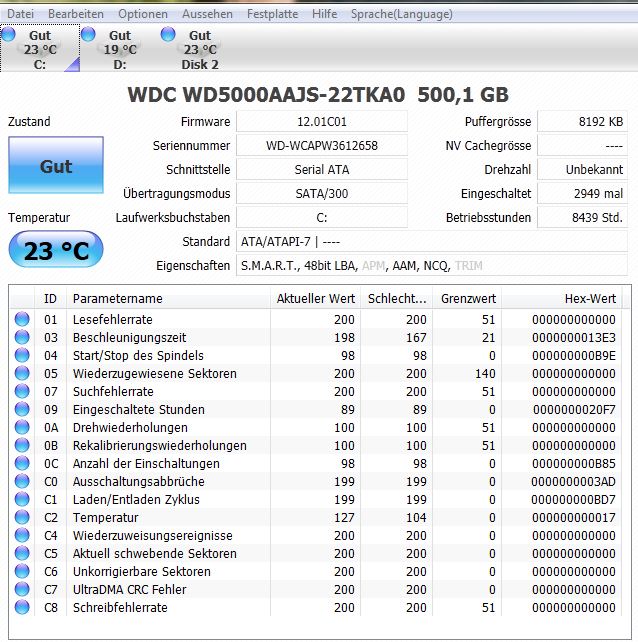Click the Schnittstelle field Serial ATA
Screen dimensions: 638x642
click(322, 170)
